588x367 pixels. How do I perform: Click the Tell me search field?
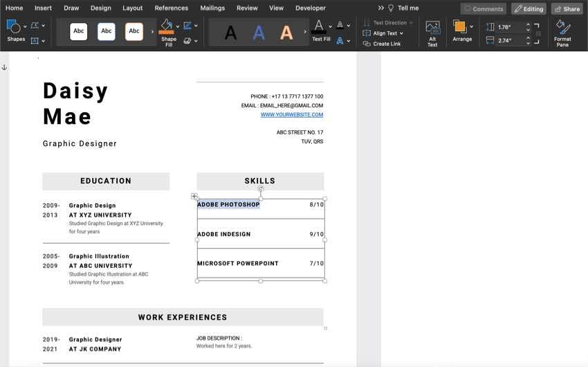404,8
